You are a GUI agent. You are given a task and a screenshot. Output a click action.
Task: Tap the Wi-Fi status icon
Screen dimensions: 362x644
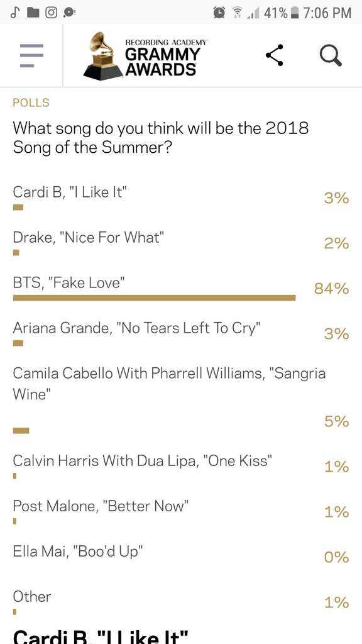pos(236,13)
